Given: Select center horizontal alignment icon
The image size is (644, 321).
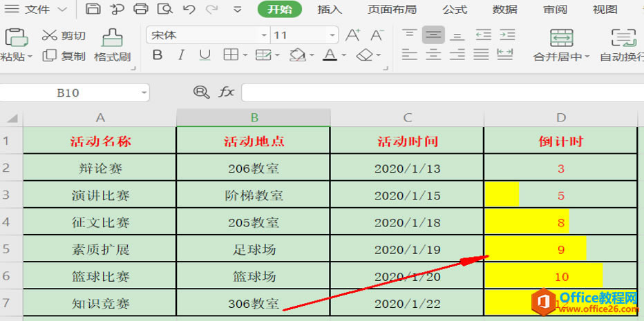Looking at the screenshot, I should (x=433, y=55).
